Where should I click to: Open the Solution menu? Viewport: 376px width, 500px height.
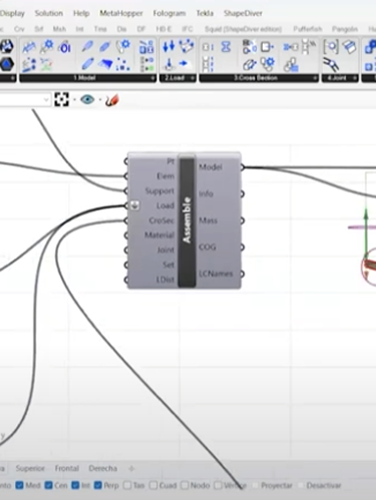point(49,13)
